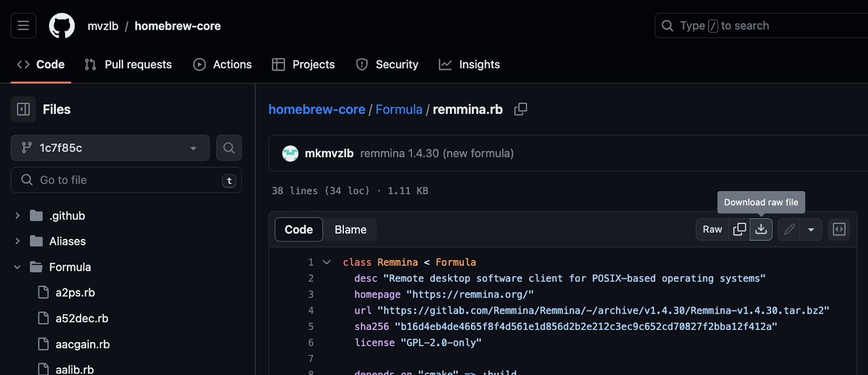Click the GitHub logo icon
868x375 pixels.
62,26
